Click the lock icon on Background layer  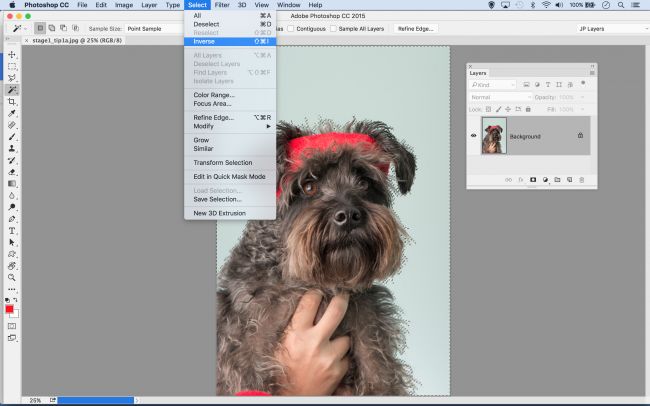[580, 136]
